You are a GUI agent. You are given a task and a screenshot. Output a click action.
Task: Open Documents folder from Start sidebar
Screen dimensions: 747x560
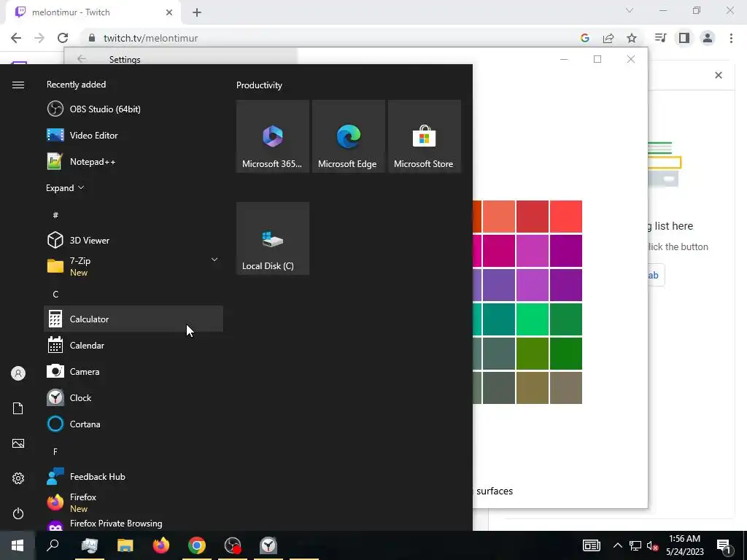[18, 408]
